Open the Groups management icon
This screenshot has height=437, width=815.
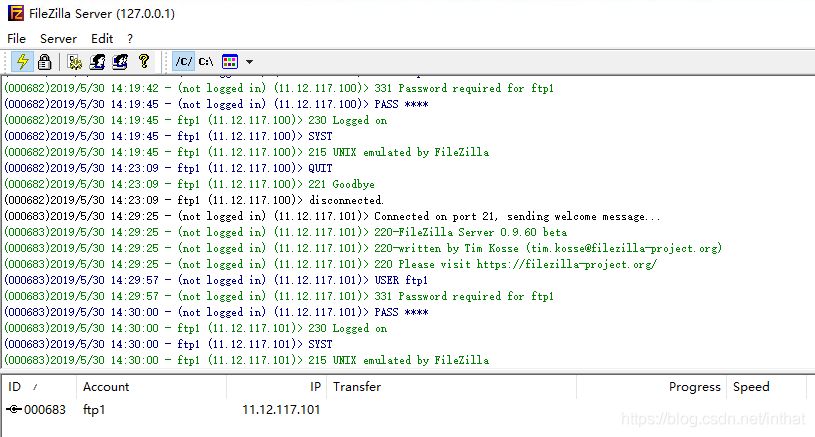[x=120, y=62]
